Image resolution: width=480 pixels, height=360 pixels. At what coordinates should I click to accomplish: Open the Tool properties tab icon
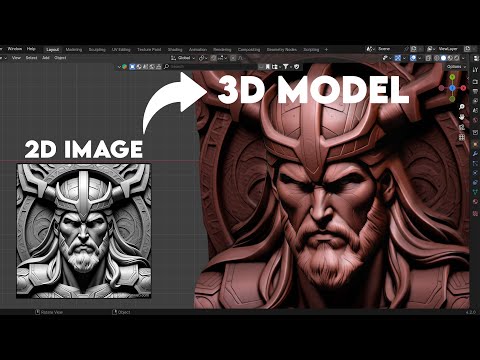coord(475,70)
